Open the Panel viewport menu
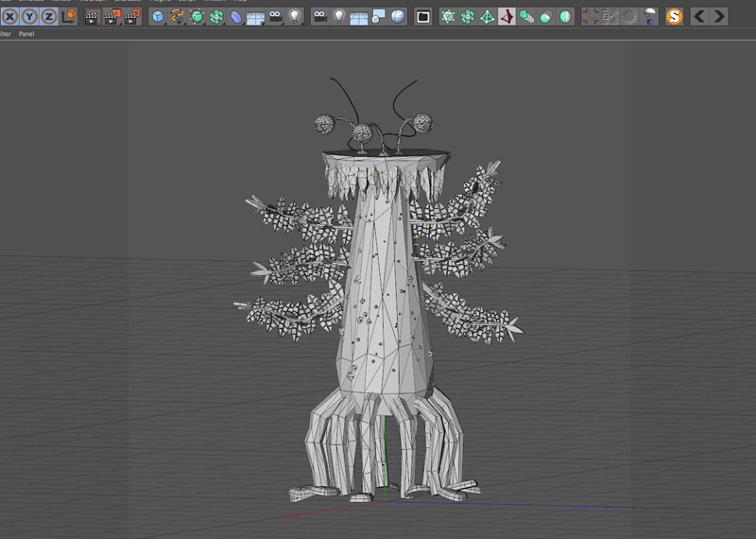756x539 pixels. pyautogui.click(x=26, y=34)
